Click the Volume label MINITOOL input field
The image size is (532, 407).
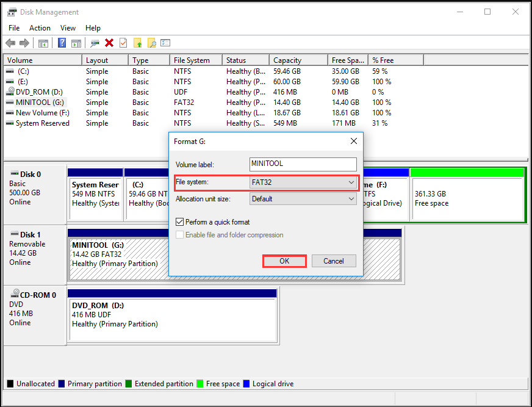click(303, 164)
